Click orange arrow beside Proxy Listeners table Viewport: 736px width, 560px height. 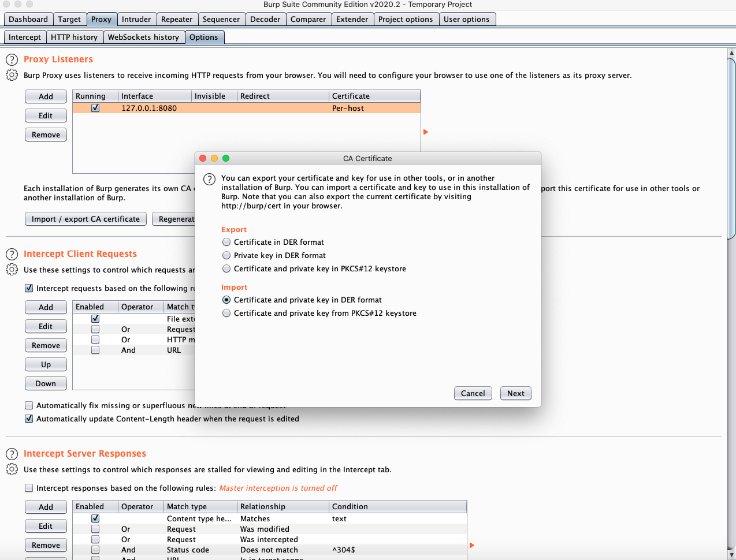(x=426, y=132)
